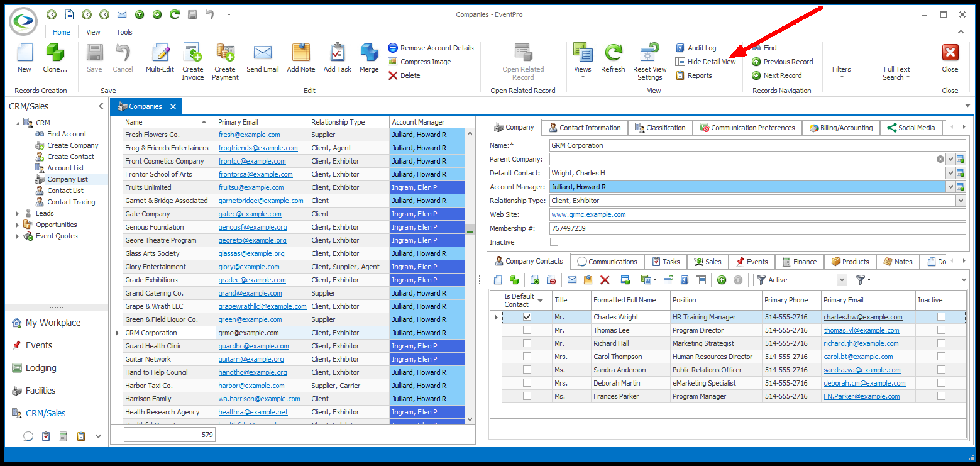Go to Next Record
This screenshot has height=466, width=980.
[x=776, y=75]
